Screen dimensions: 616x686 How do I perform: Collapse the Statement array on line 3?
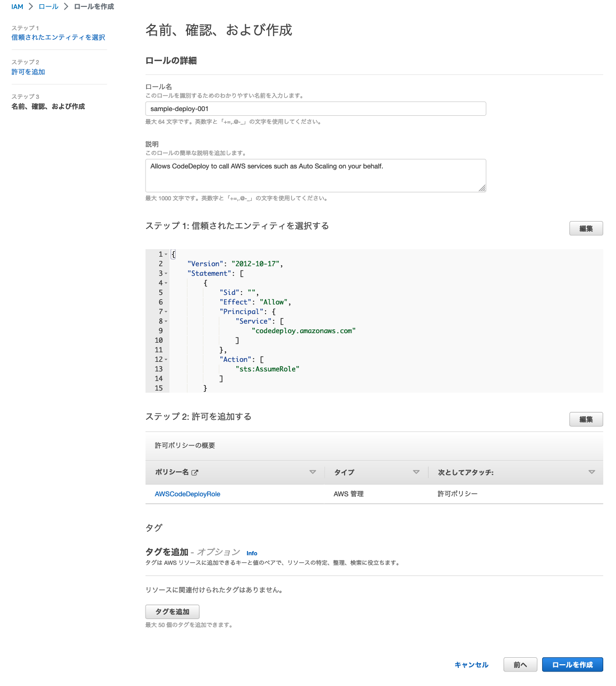coord(165,273)
